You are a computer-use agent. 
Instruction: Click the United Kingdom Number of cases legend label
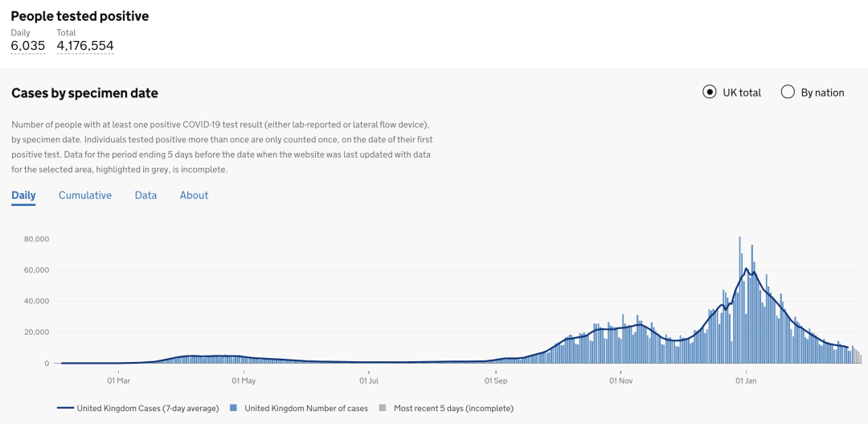(306, 409)
